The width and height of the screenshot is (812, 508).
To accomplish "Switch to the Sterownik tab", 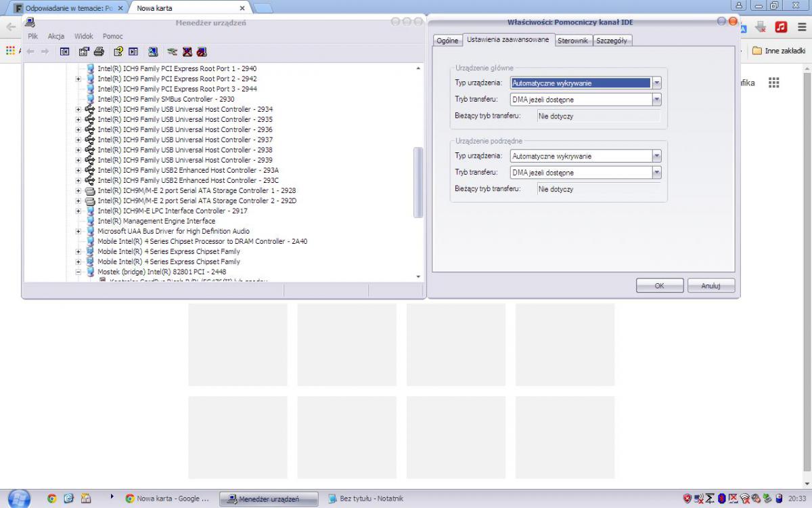I will [x=573, y=41].
